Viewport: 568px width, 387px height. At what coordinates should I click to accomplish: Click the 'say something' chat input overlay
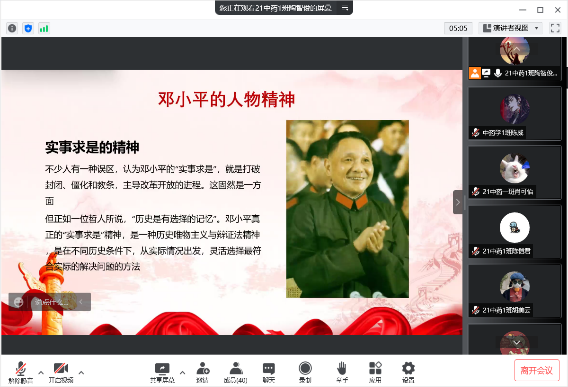point(50,302)
